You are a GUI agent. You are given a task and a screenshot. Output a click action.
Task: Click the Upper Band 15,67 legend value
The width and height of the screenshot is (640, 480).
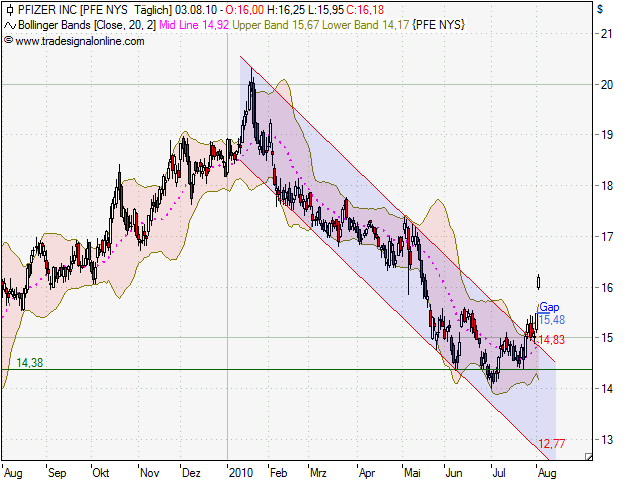pyautogui.click(x=276, y=25)
